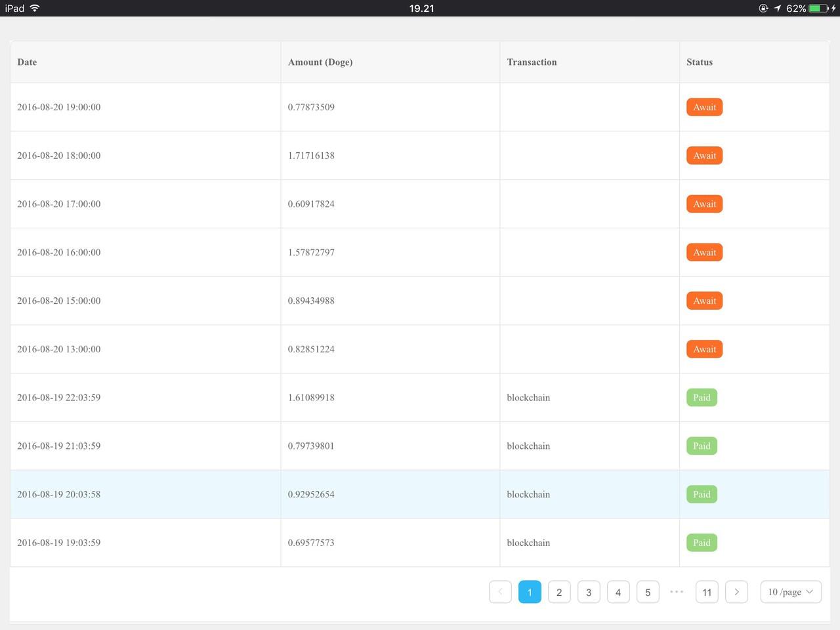Go to page 4

point(618,592)
